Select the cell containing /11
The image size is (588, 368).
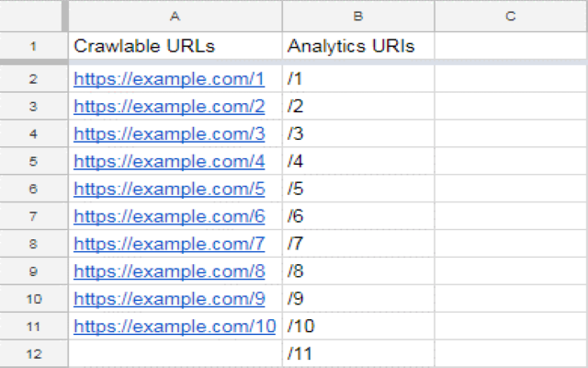click(358, 353)
